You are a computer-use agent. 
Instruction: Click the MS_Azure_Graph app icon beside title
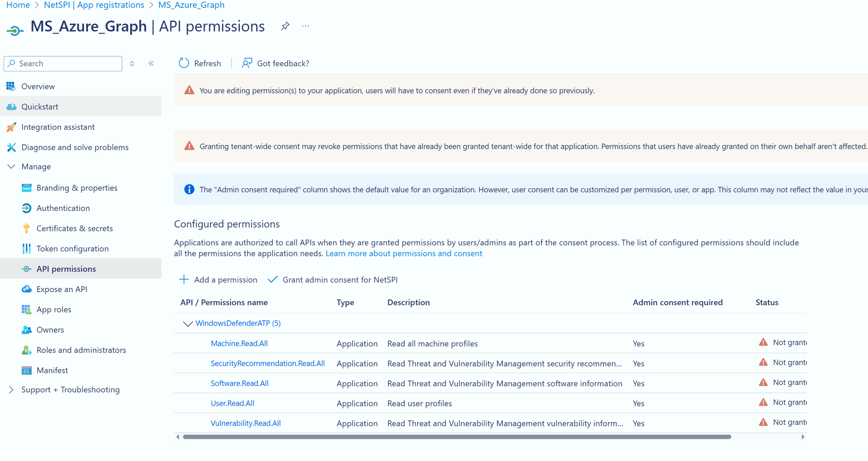15,30
